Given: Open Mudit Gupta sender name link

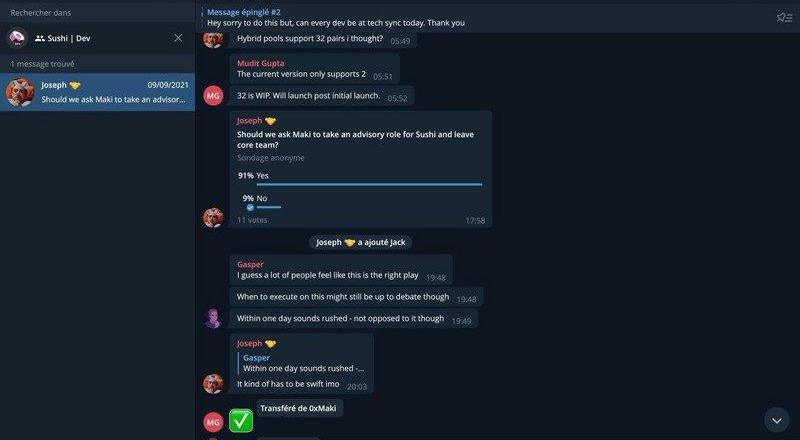Looking at the screenshot, I should tap(260, 63).
